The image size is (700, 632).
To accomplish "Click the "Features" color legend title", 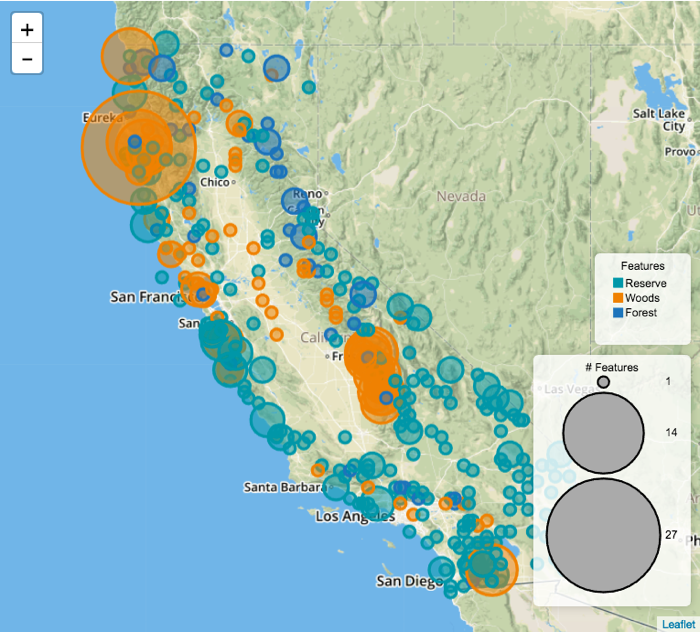I will point(642,266).
